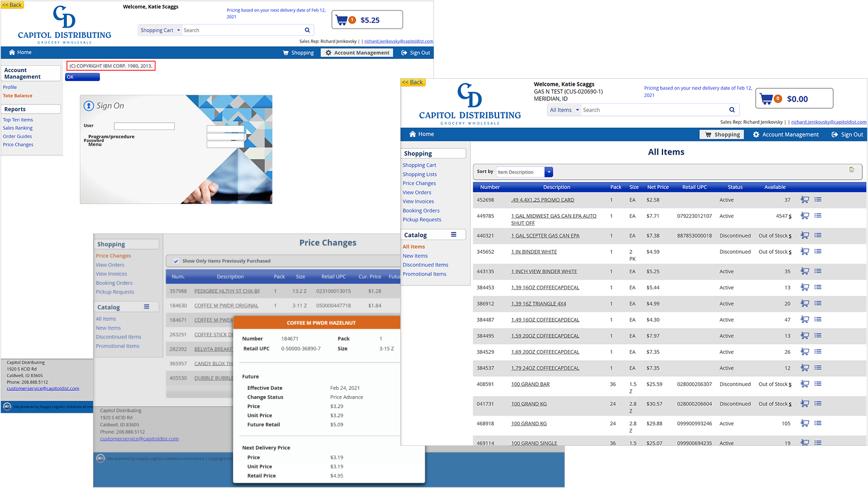Click add-to-list icon for 1 IN BINDER WHITE

tap(818, 252)
